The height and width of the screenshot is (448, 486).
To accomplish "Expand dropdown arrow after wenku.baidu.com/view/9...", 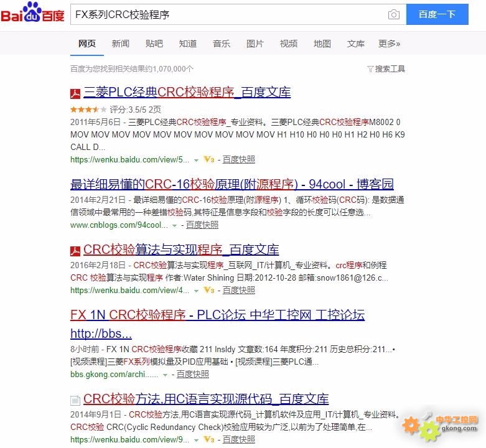I will pos(196,441).
